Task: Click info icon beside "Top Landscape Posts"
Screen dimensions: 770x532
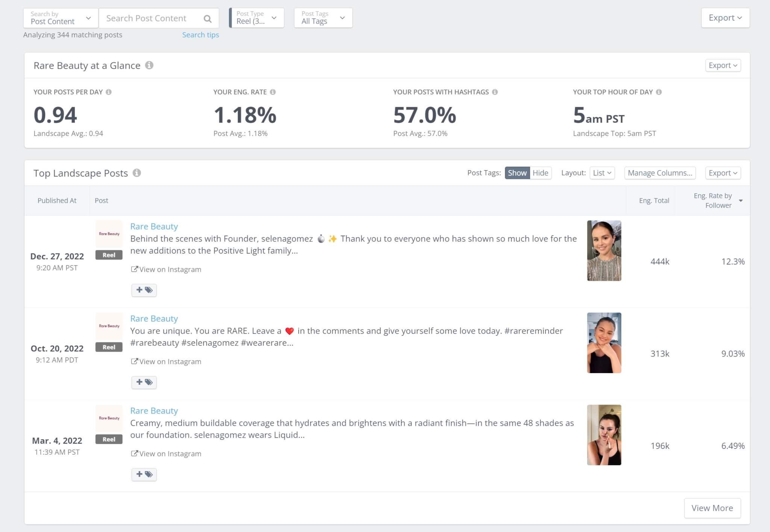Action: click(x=137, y=173)
